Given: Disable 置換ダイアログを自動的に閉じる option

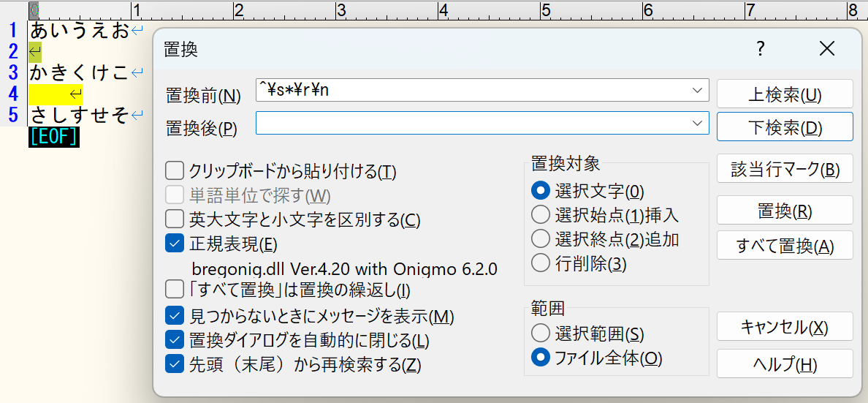Looking at the screenshot, I should pos(175,340).
